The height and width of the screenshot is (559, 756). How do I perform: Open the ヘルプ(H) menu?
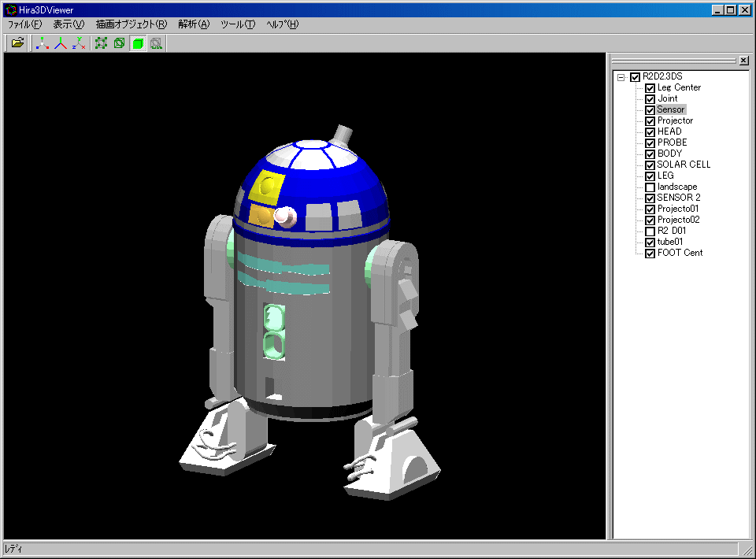283,24
